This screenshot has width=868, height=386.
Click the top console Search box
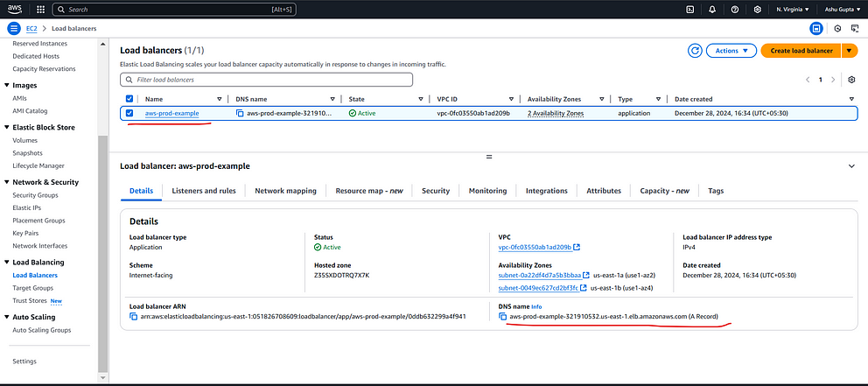pyautogui.click(x=174, y=10)
